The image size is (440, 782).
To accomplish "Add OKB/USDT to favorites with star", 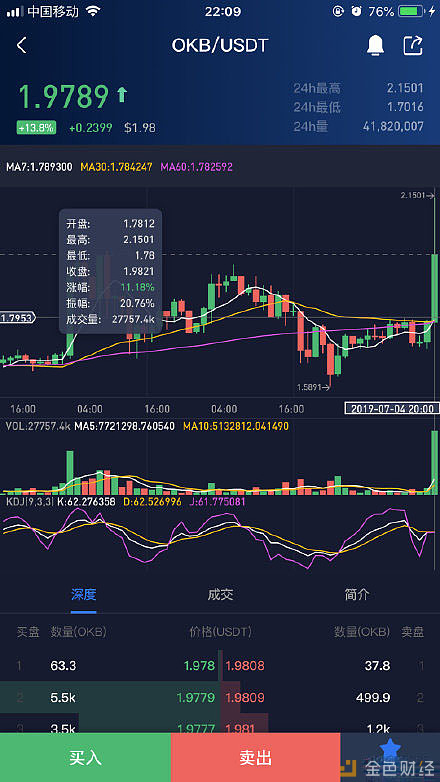I will pos(390,747).
